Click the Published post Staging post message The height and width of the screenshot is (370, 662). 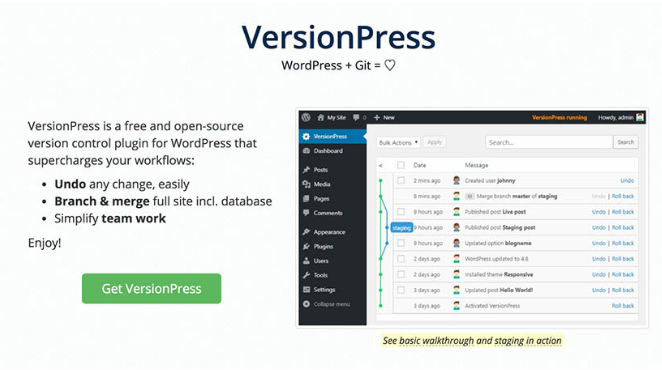500,227
